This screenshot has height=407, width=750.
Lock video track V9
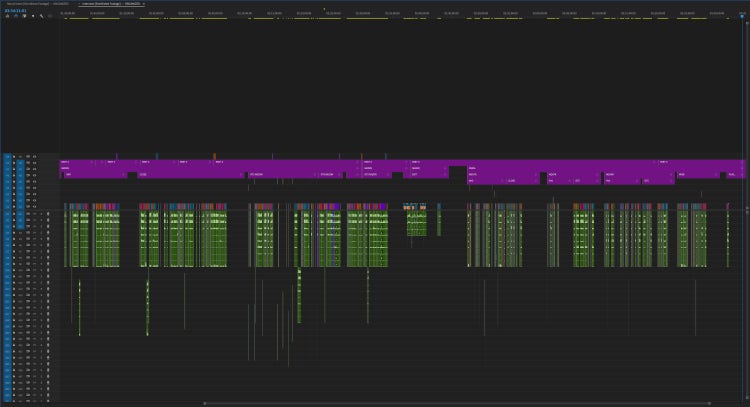(x=14, y=156)
